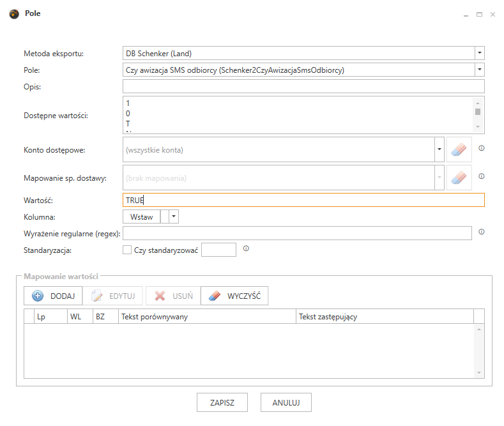
Task: Click USUŃ mapping button
Action: click(x=173, y=296)
